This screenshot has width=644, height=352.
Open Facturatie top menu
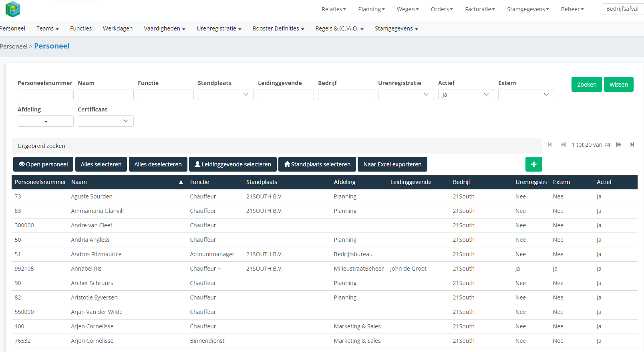coord(480,9)
